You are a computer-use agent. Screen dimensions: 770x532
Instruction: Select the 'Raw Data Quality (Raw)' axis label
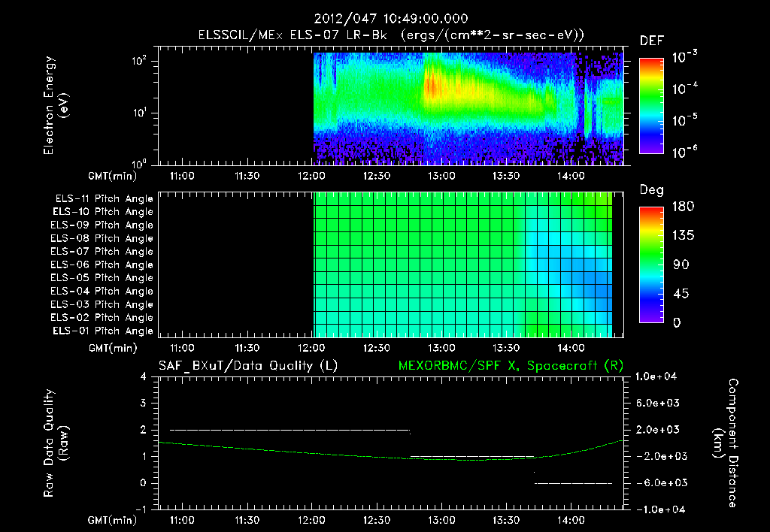(56, 443)
